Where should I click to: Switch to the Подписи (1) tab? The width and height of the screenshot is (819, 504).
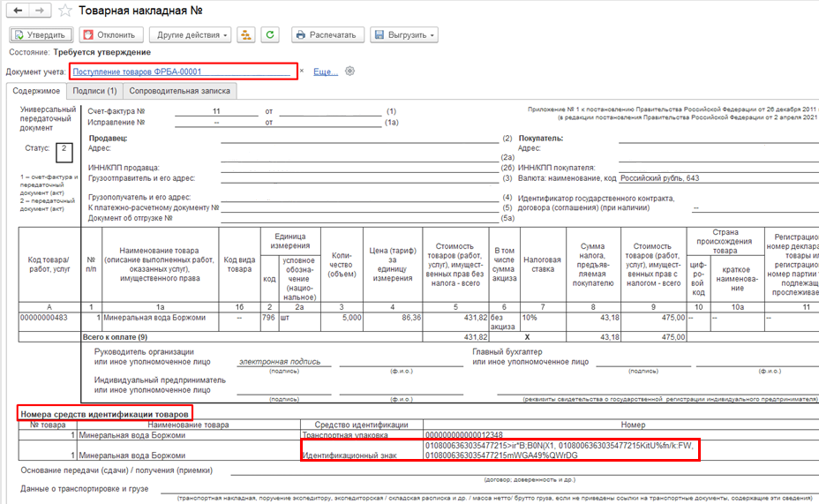pos(94,91)
